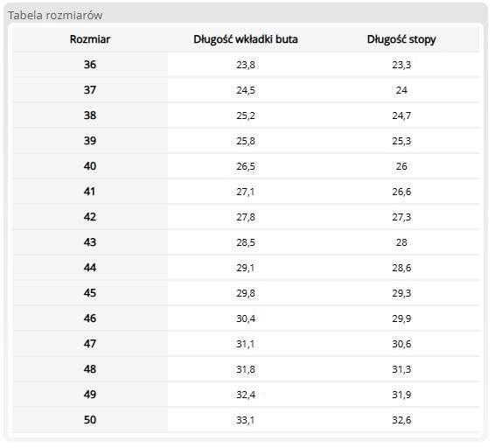This screenshot has height=448, width=495.
Task: Click insole length value 23,8
Action: point(246,65)
